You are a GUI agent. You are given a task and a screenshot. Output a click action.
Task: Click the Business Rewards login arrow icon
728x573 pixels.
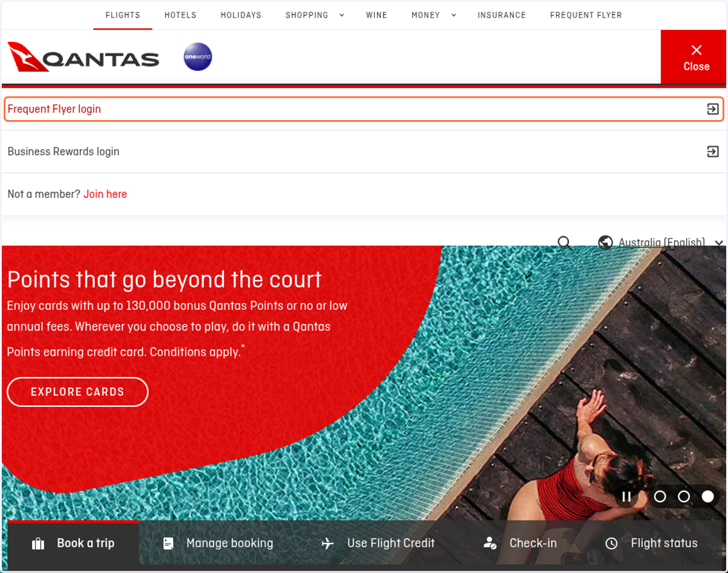tap(713, 152)
